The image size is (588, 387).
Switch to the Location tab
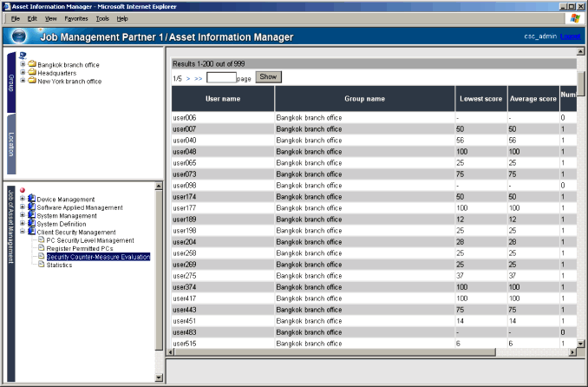(x=11, y=144)
